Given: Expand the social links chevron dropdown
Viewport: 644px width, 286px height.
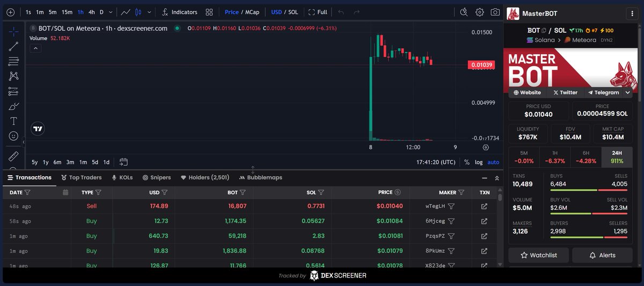Looking at the screenshot, I should pos(627,92).
